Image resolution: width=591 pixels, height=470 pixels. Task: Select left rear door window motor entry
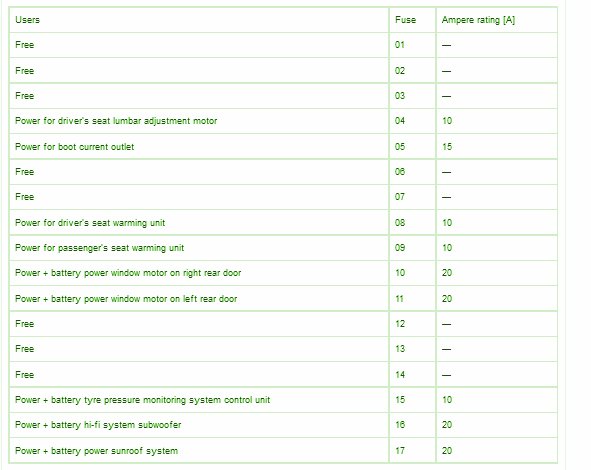click(x=126, y=299)
